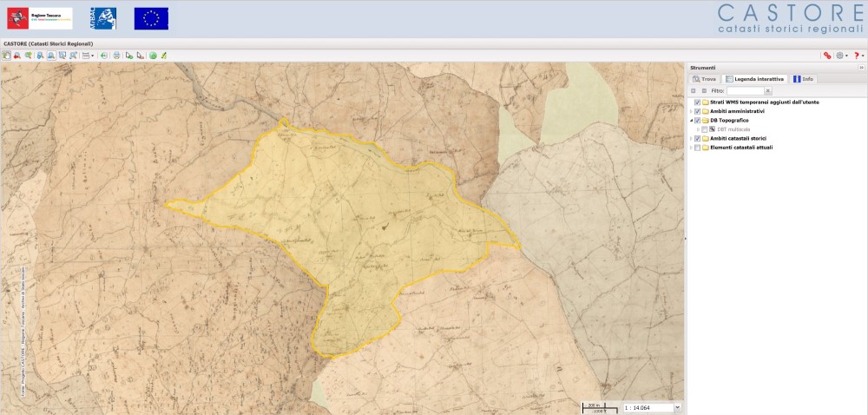This screenshot has width=868, height=415.
Task: Click the Strumenti panel title
Action: point(702,68)
